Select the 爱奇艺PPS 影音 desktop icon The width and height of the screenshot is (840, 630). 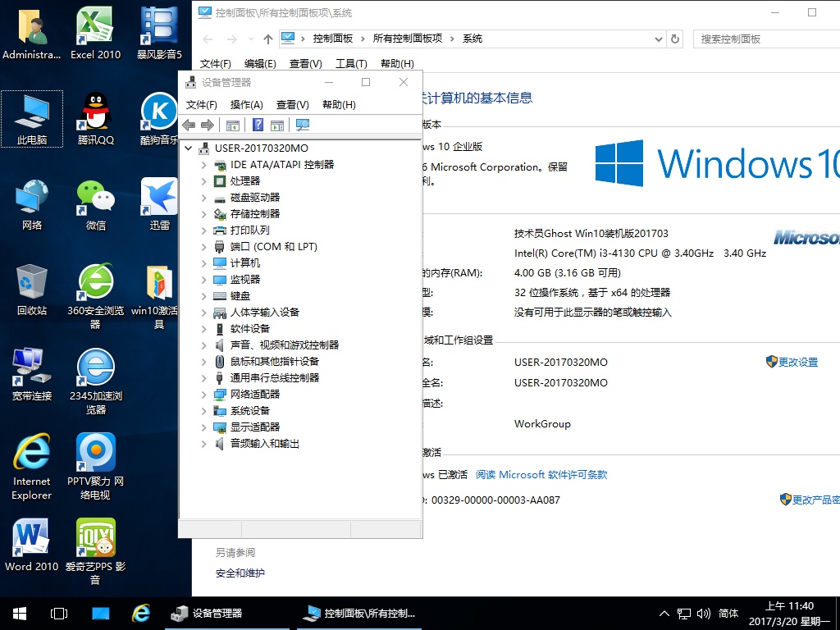(x=95, y=552)
